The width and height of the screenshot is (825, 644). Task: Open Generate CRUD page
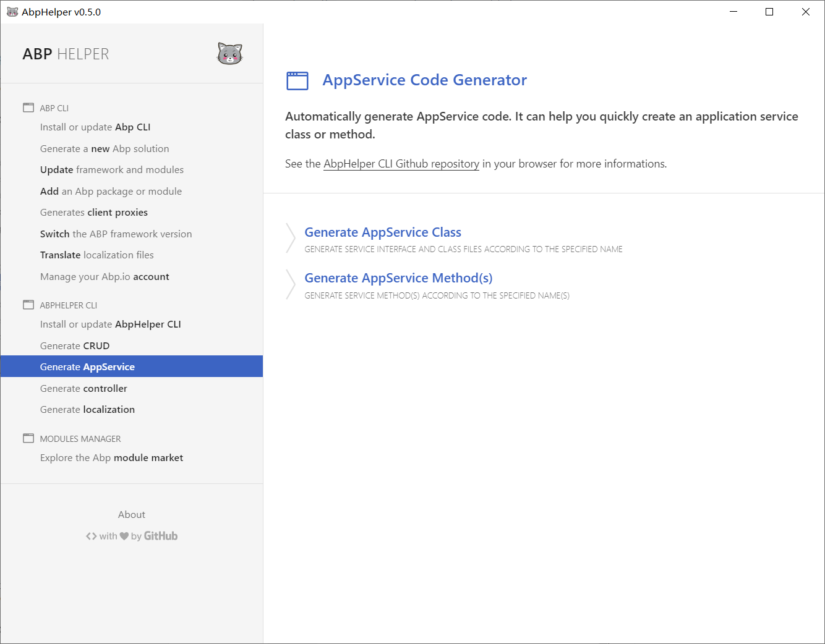(x=75, y=345)
